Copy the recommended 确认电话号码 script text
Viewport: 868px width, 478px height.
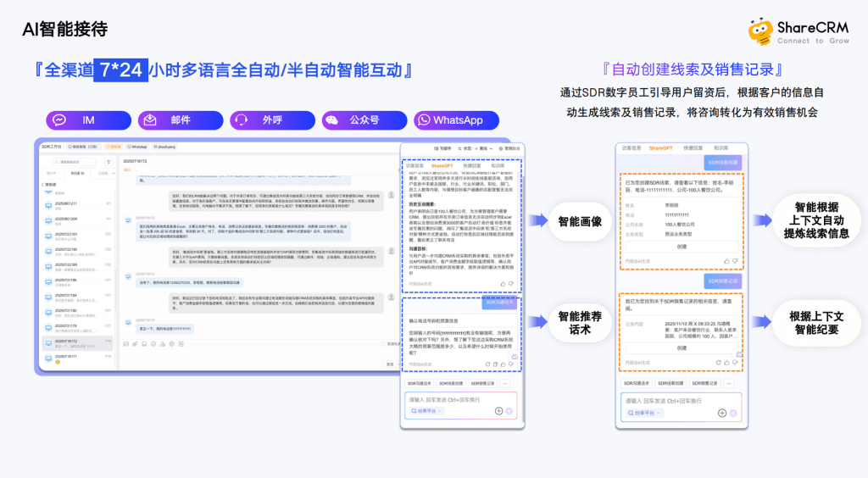495,364
